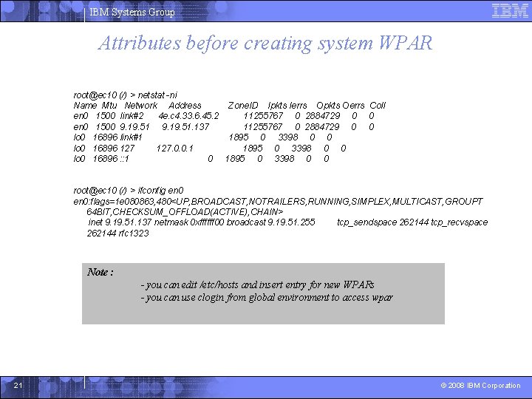This screenshot has width=532, height=399.
Task: Click the "262144 rfc1323" line
Action: (x=117, y=233)
